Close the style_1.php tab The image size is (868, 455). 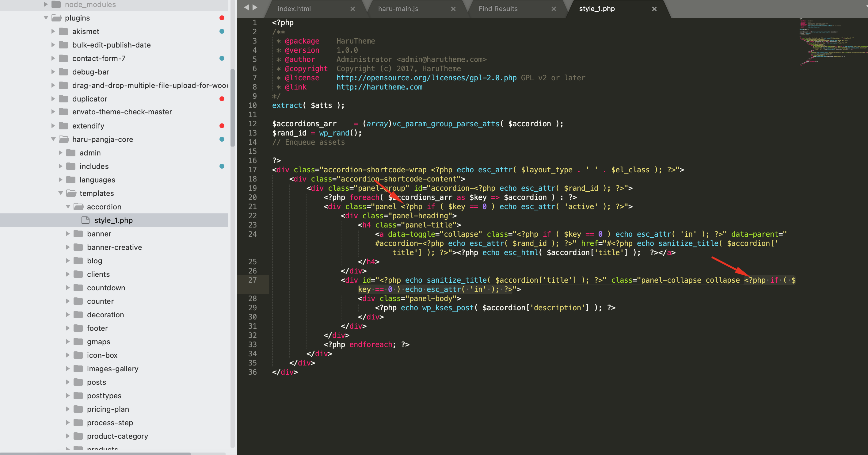pyautogui.click(x=654, y=9)
